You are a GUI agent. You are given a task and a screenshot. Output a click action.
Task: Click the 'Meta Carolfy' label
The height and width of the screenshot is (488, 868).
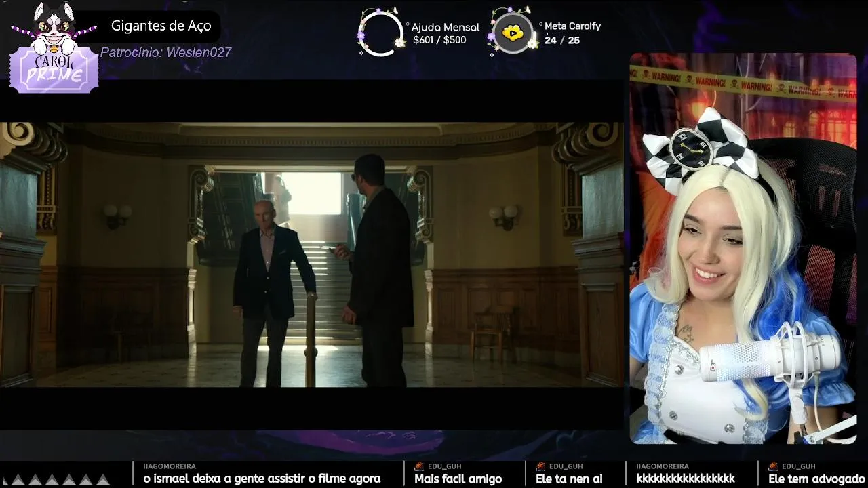point(572,26)
